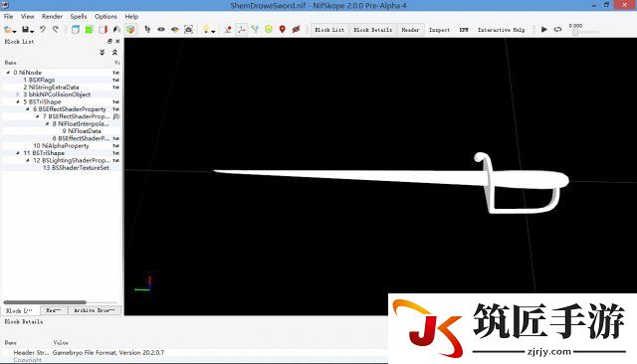Viewport: 637px width, 364px height.
Task: Toggle the Block Details panel button
Action: tap(373, 30)
